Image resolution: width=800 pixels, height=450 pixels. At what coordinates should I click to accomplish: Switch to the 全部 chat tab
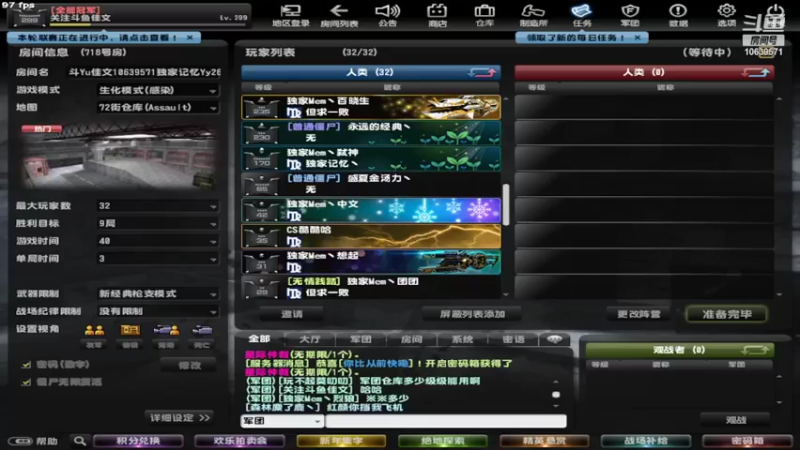click(259, 339)
